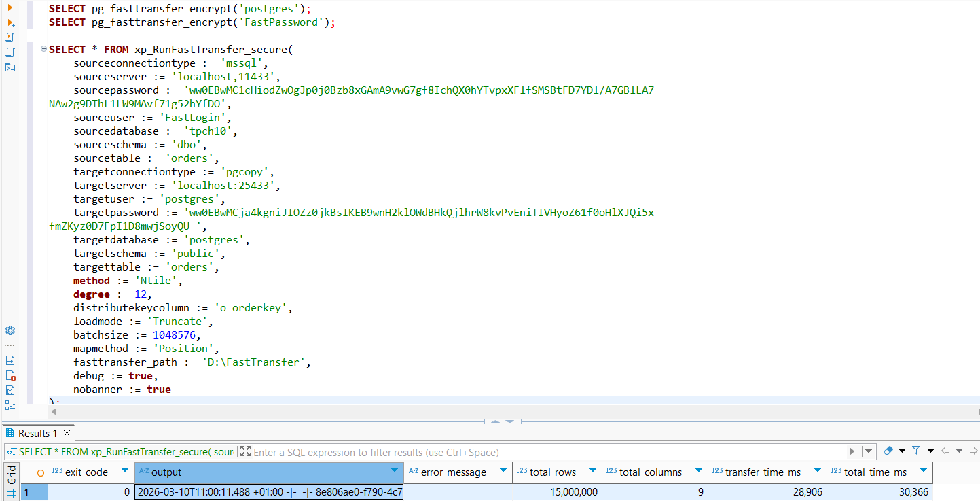Image resolution: width=980 pixels, height=501 pixels.
Task: Open the custom filter funnel icon
Action: (x=915, y=451)
